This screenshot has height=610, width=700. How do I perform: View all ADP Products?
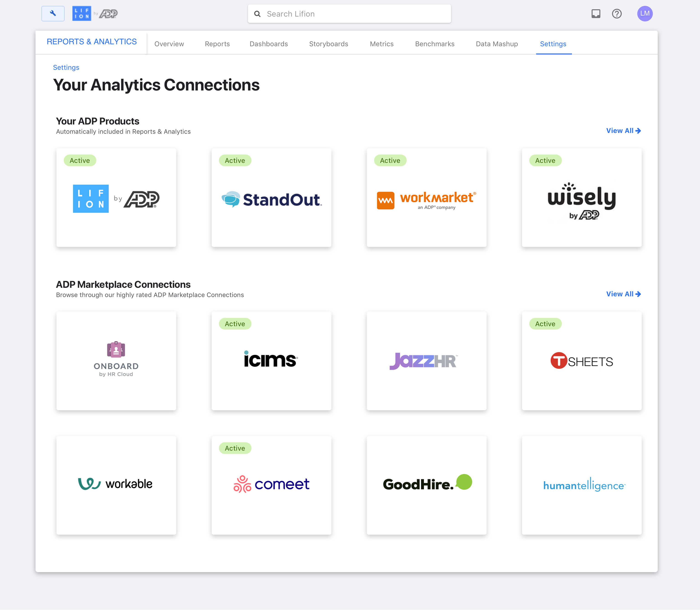pyautogui.click(x=623, y=131)
